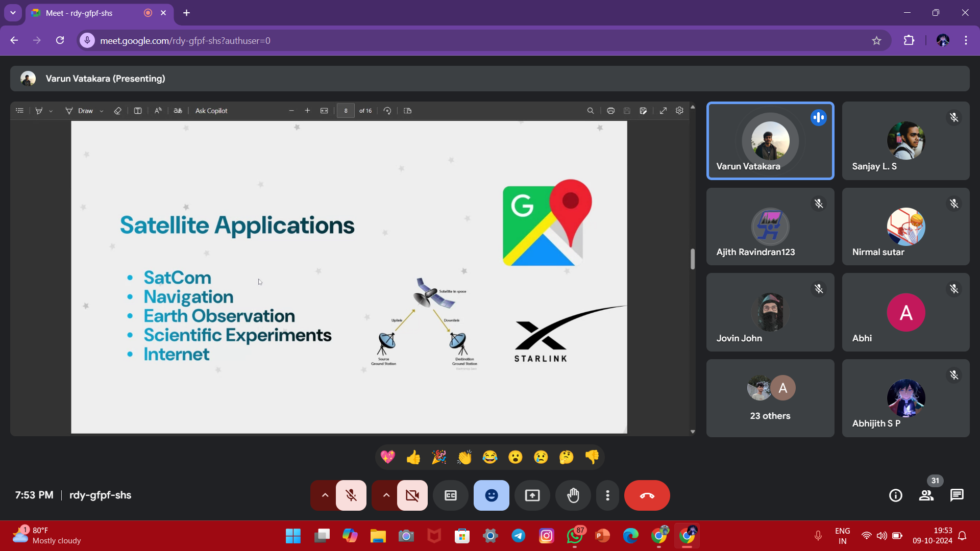980x551 pixels.
Task: Open the emoji reactions button
Action: [491, 495]
